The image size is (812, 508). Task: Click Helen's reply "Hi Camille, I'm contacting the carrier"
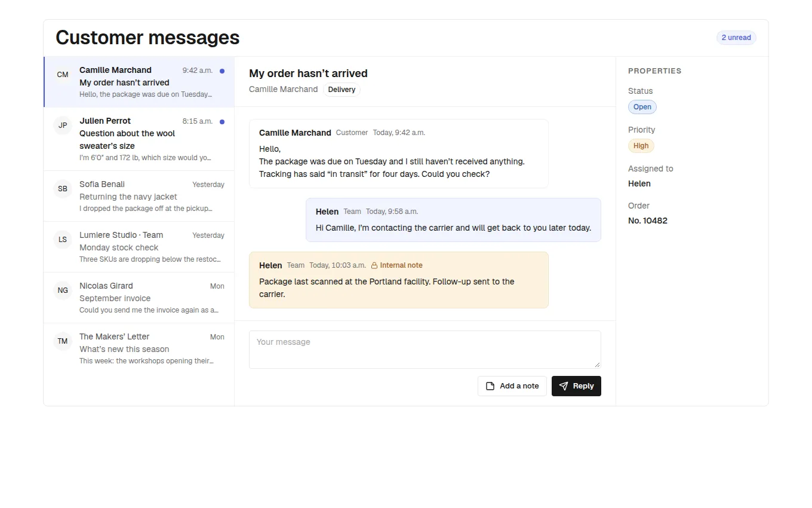pyautogui.click(x=453, y=228)
